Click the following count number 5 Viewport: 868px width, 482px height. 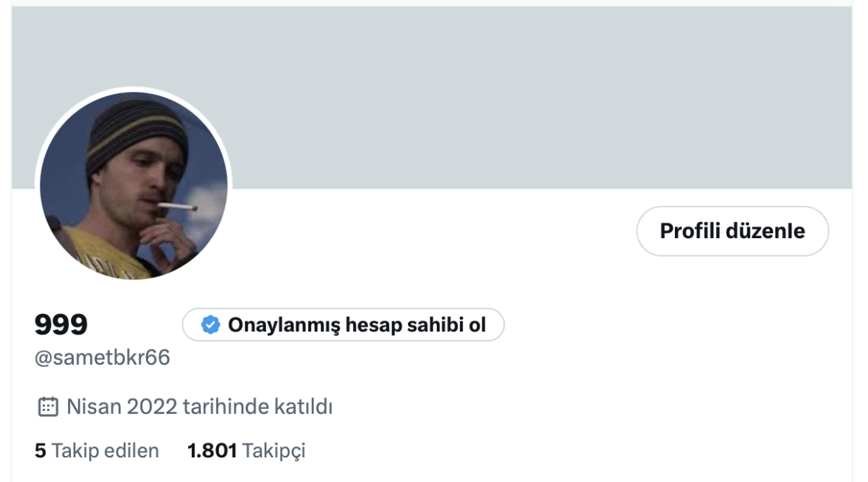point(41,451)
